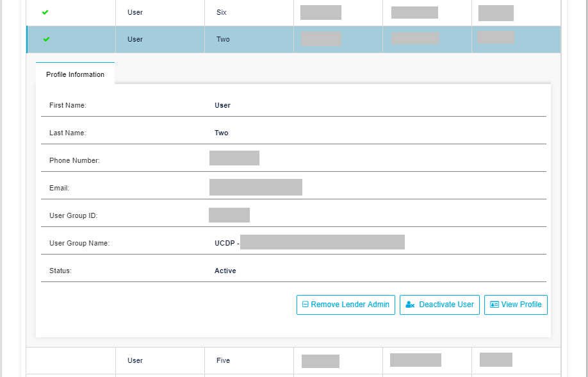The width and height of the screenshot is (588, 377).
Task: Click the redacted Phone Number field
Action: click(x=234, y=158)
